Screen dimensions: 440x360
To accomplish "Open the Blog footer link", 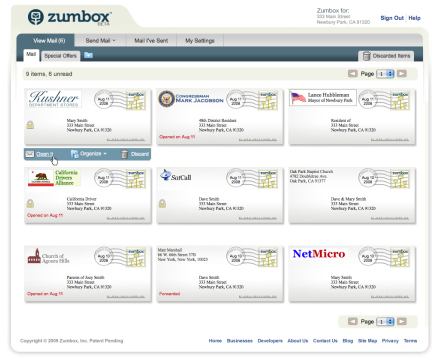I will (x=348, y=341).
